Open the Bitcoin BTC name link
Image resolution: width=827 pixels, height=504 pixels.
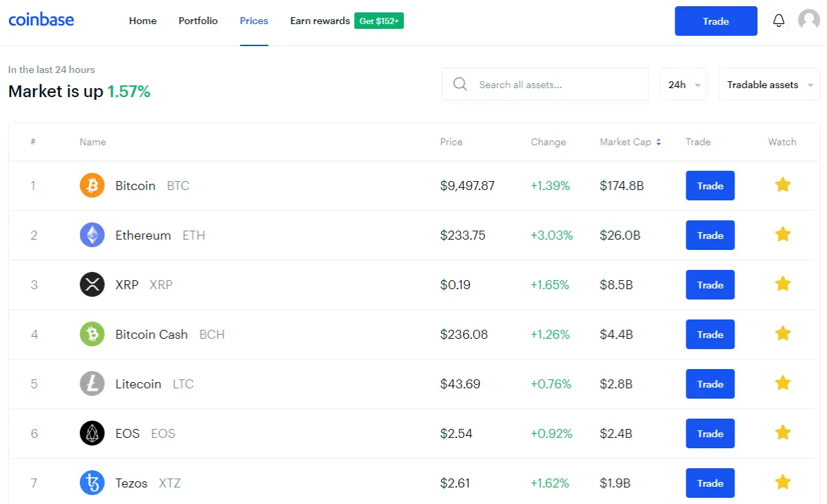pos(152,186)
